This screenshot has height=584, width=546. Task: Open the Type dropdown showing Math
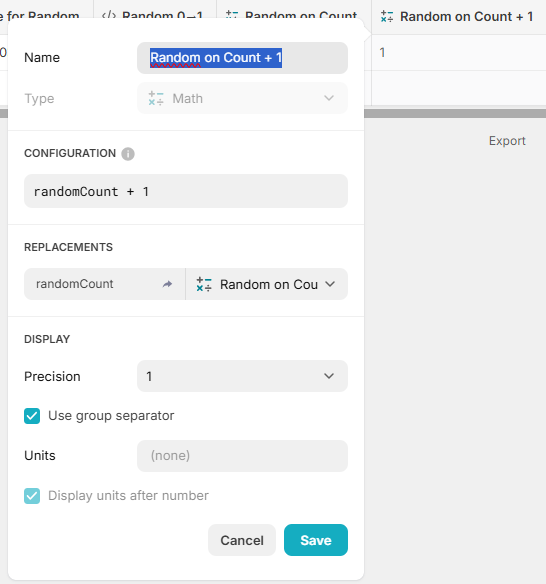pyautogui.click(x=242, y=98)
